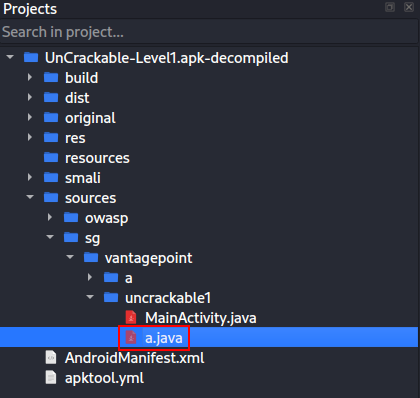This screenshot has width=420, height=398.
Task: Expand the build folder arrow
Action: pyautogui.click(x=30, y=77)
